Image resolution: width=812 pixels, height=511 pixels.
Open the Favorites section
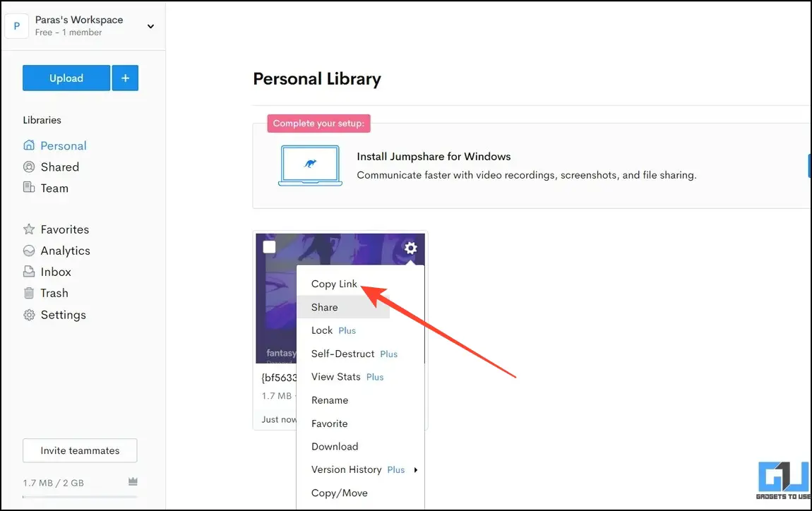coord(65,229)
